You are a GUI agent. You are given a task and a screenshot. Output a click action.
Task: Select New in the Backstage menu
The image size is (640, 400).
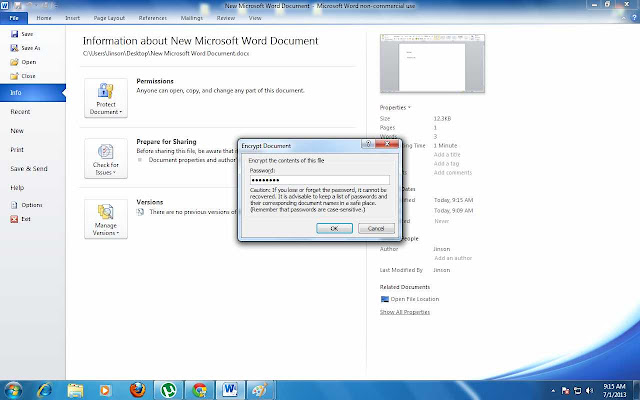[x=17, y=131]
